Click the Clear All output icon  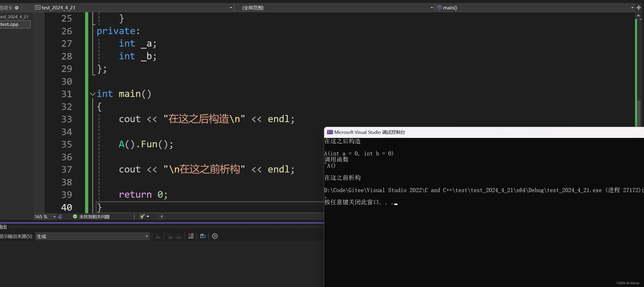[x=191, y=236]
